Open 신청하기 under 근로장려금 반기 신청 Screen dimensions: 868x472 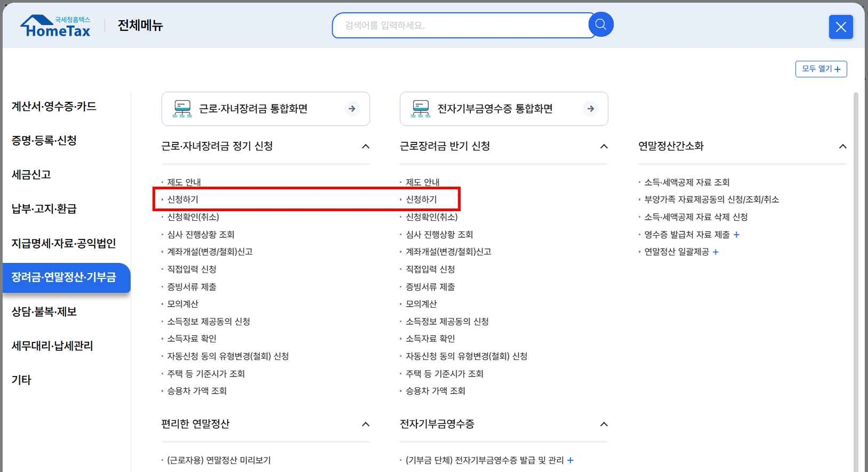(421, 199)
